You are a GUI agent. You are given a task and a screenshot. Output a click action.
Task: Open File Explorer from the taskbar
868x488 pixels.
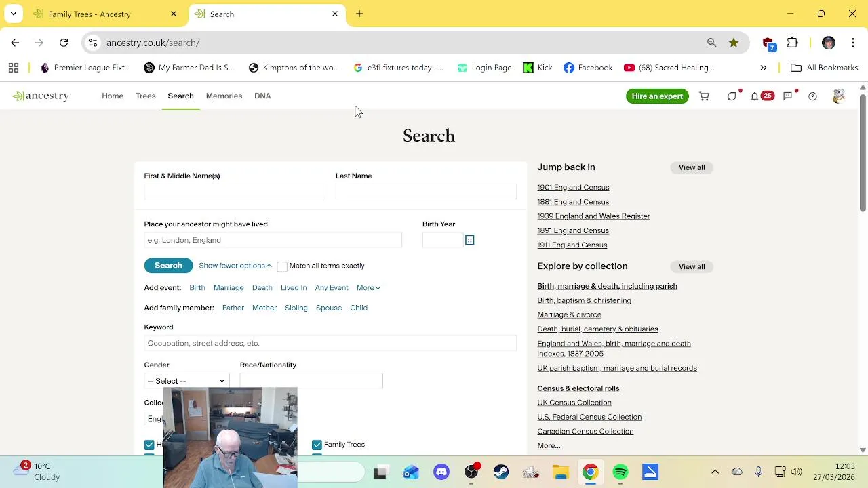[x=560, y=472]
